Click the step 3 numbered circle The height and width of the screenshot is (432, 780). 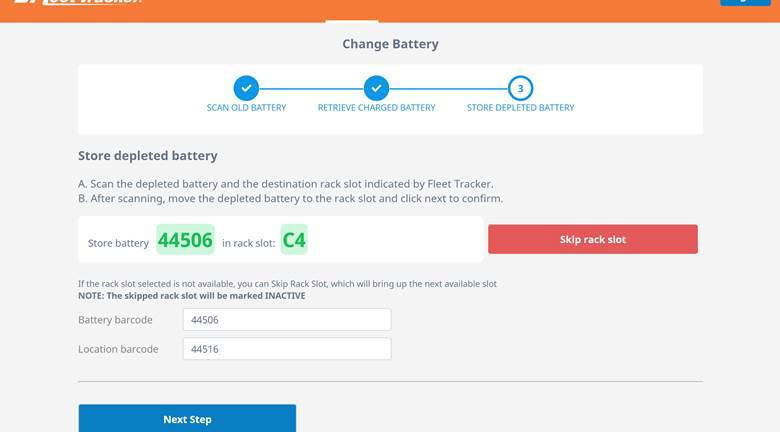[520, 87]
